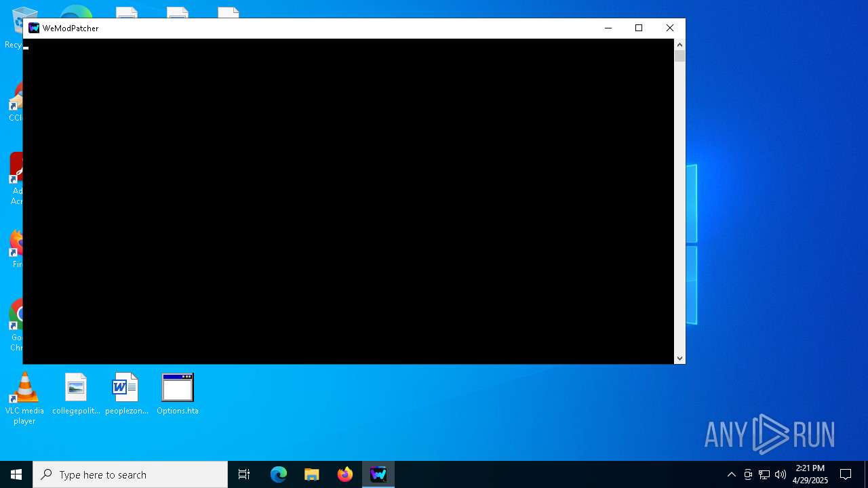Image resolution: width=868 pixels, height=488 pixels.
Task: Open the Windows Start menu
Action: [x=16, y=474]
